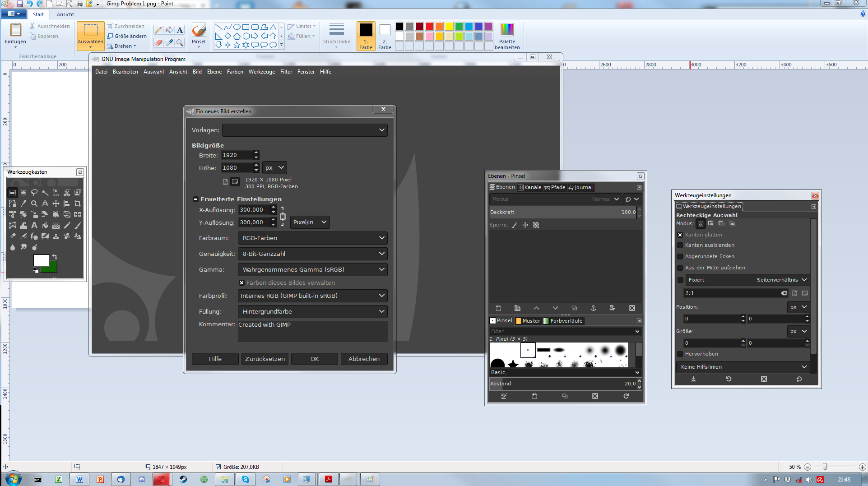Select the Clone stamp tool

pyautogui.click(x=56, y=236)
